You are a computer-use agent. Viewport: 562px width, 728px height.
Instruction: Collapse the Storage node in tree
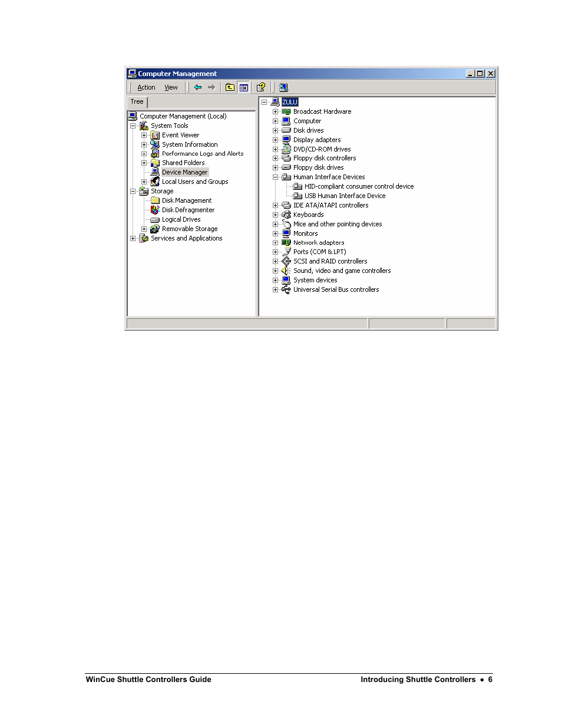tap(133, 191)
